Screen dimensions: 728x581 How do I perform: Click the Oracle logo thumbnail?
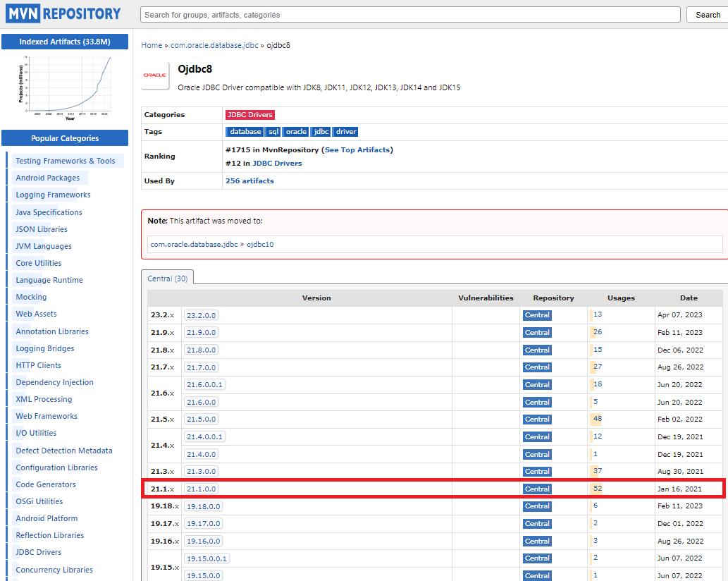pyautogui.click(x=155, y=75)
